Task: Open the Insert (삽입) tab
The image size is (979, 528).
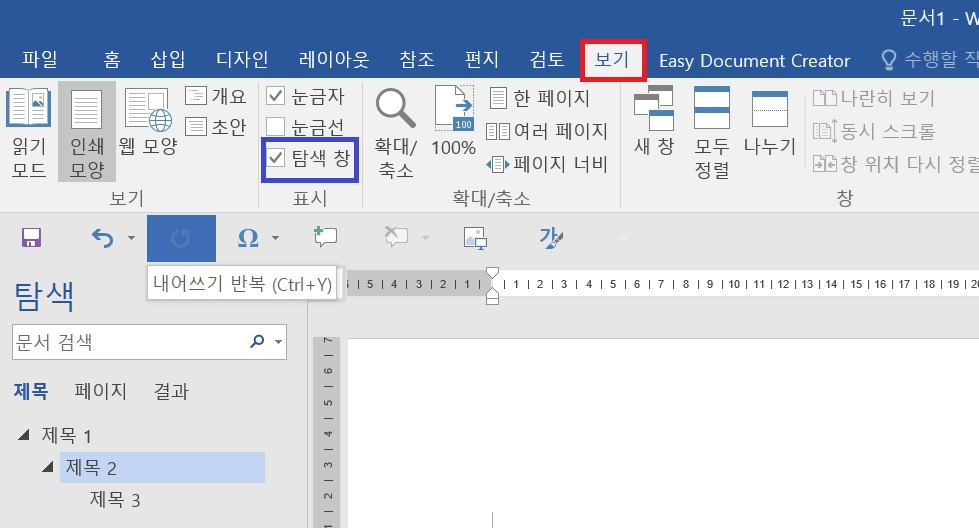Action: (168, 60)
